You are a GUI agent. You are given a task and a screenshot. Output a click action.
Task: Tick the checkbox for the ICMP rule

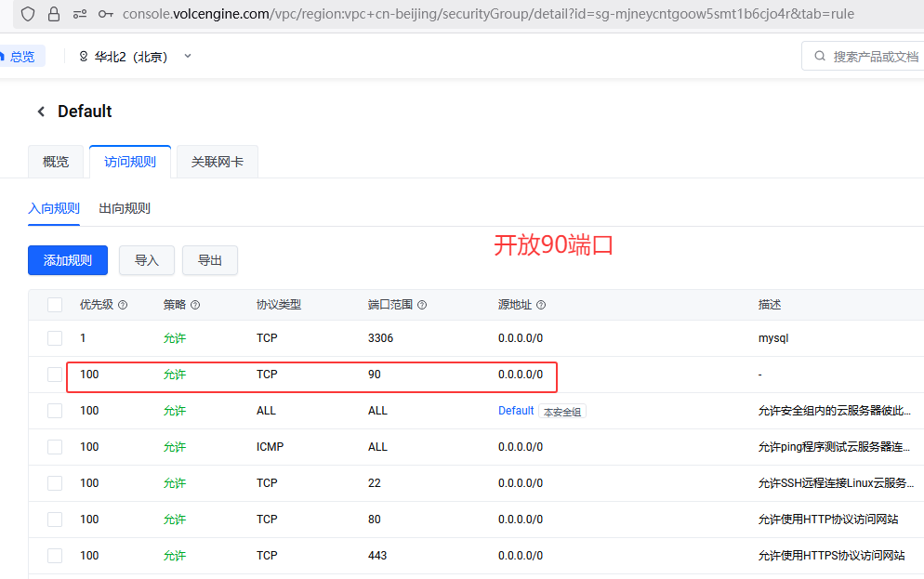tap(55, 447)
